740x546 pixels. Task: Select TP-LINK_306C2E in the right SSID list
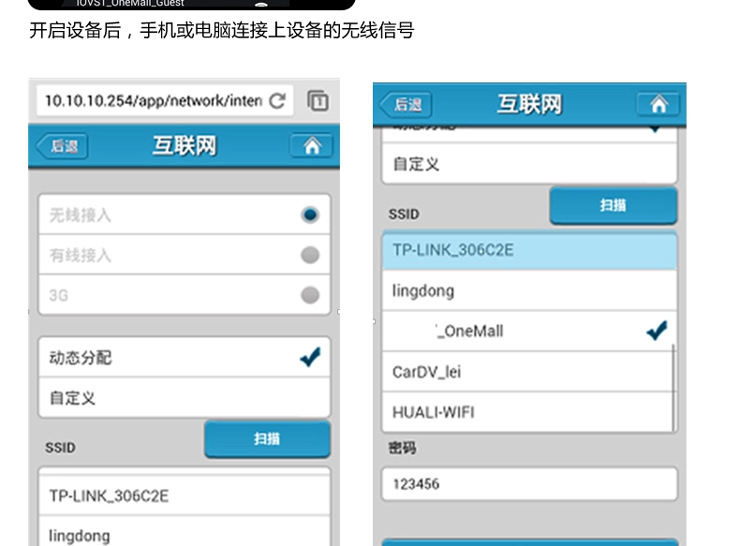pyautogui.click(x=529, y=251)
